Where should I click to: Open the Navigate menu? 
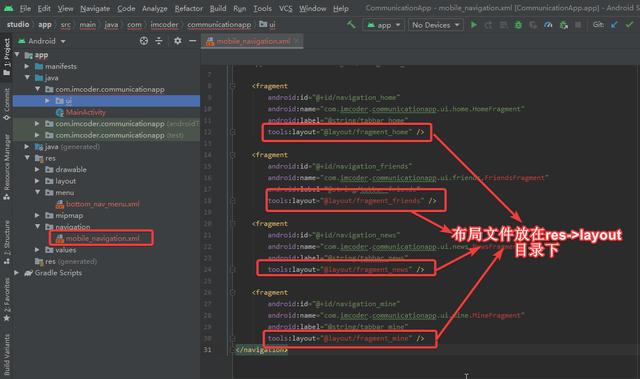95,8
